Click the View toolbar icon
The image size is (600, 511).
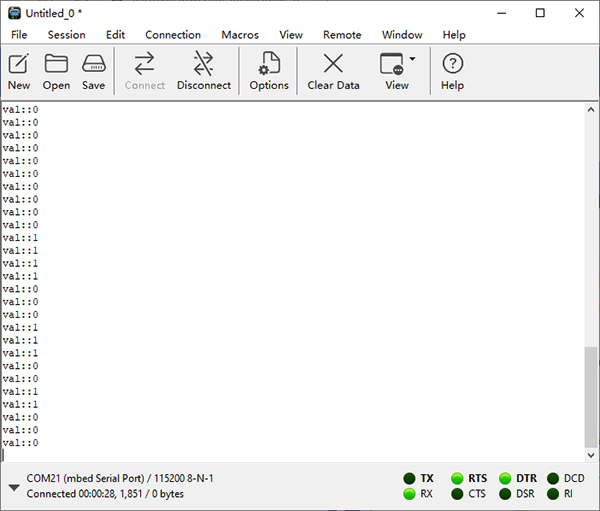point(393,72)
